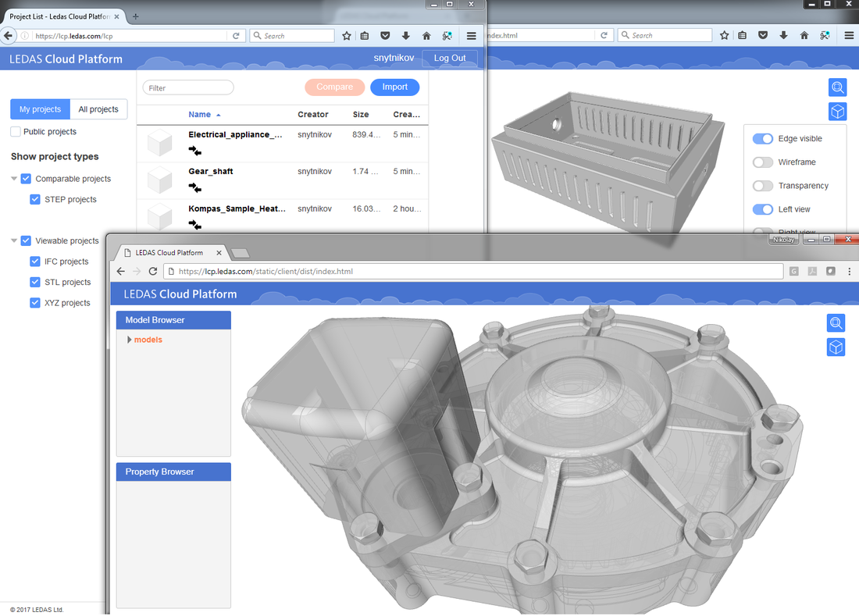Click zoom-fit magnifier icon above Edge visible panel
Screen dimensions: 859x616
tap(837, 87)
